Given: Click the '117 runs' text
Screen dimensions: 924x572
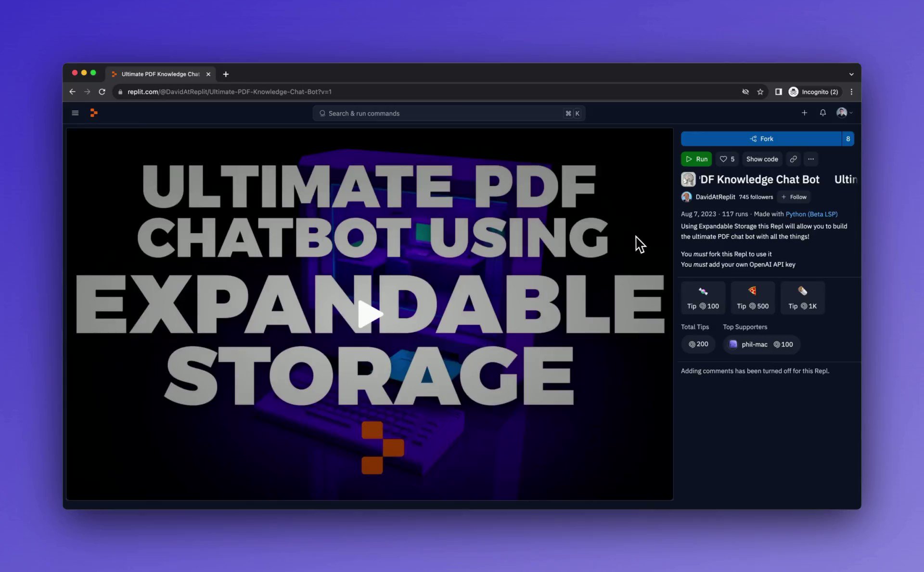Looking at the screenshot, I should coord(735,214).
